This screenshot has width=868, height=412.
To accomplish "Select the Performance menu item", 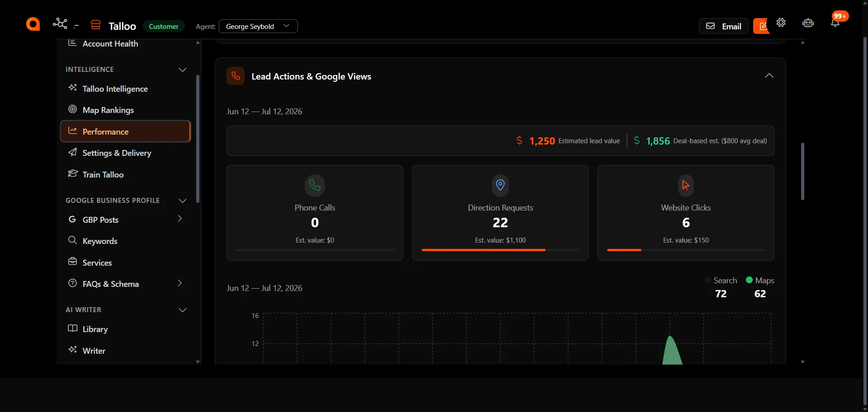I will [x=126, y=131].
